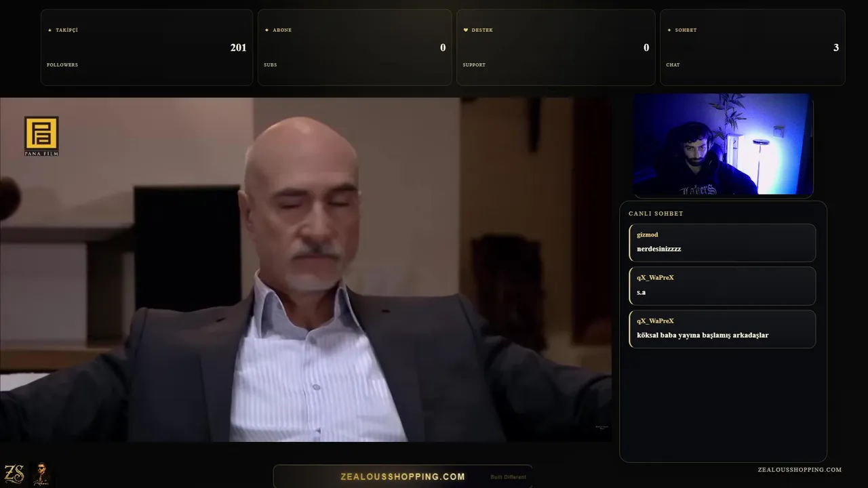The image size is (868, 488).
Task: Open the SUBS stat card
Action: coord(355,47)
